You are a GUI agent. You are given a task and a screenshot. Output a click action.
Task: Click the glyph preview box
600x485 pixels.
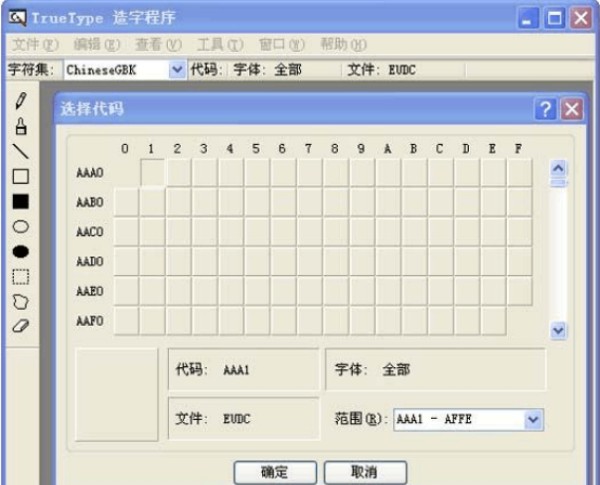coord(117,395)
